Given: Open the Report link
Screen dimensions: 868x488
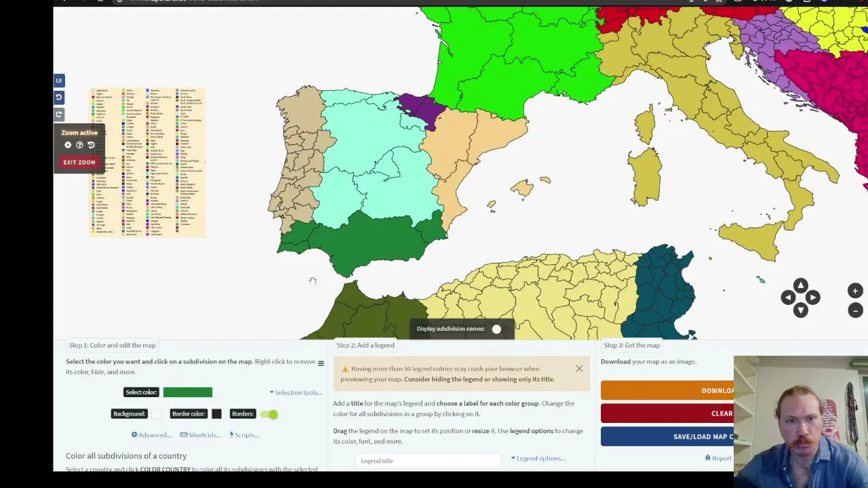Looking at the screenshot, I should tap(718, 458).
